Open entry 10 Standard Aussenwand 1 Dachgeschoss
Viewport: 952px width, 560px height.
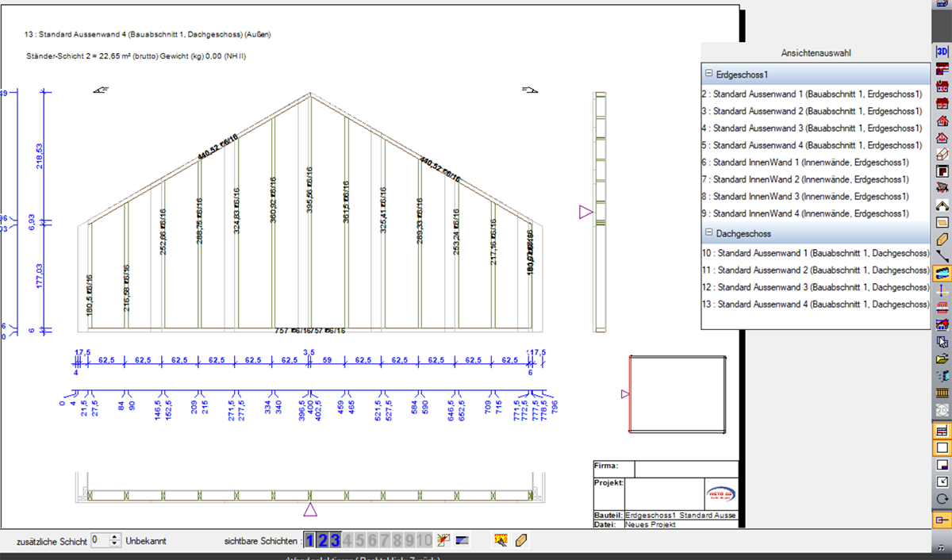pyautogui.click(x=815, y=253)
